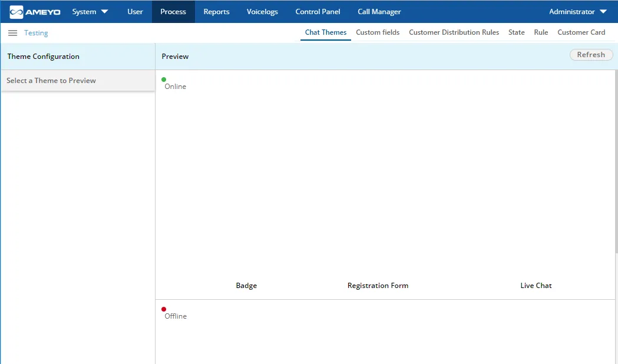This screenshot has height=364, width=618.
Task: Click the Live Chat preview label
Action: point(536,286)
